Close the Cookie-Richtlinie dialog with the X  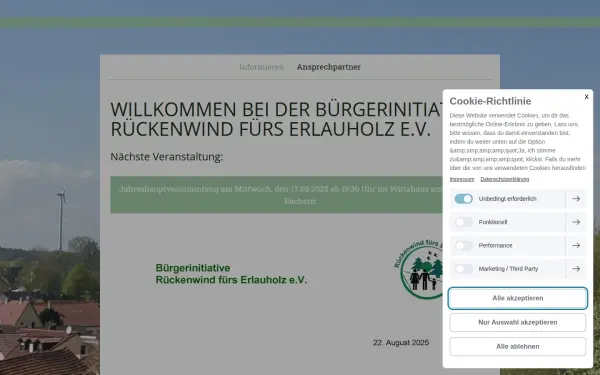click(586, 97)
